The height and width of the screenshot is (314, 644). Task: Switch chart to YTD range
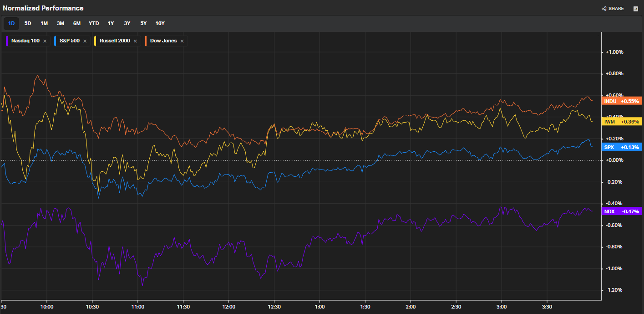[x=94, y=23]
